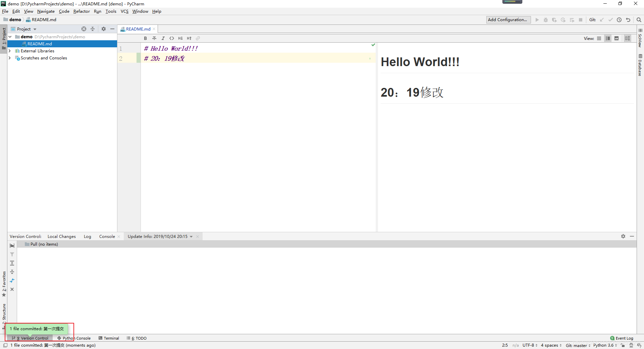Open Terminal tool window

109,338
